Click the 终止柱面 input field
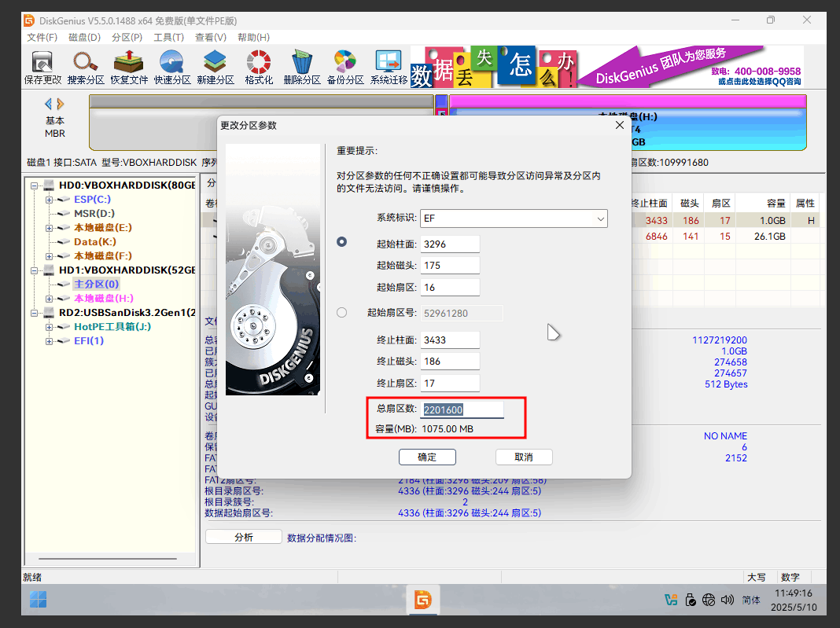Image resolution: width=840 pixels, height=628 pixels. click(x=450, y=340)
